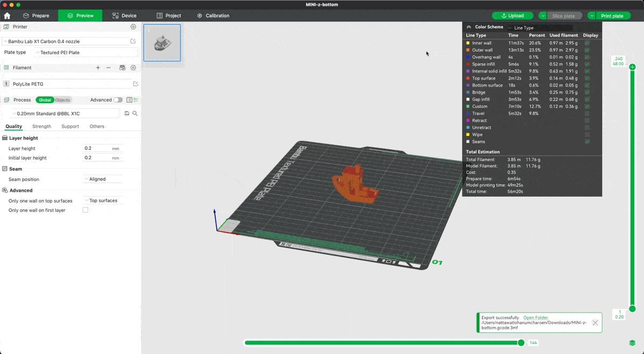The width and height of the screenshot is (644, 354).
Task: Open printer settings gear icon
Action: [133, 27]
